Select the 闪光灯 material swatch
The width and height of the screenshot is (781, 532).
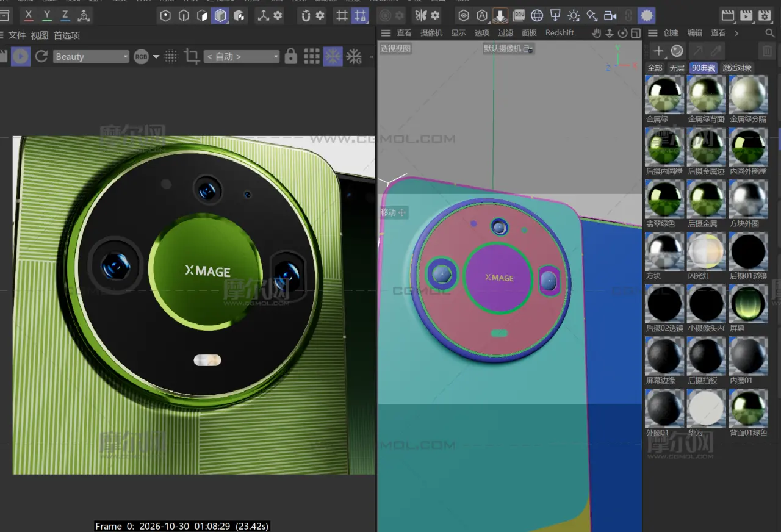click(706, 252)
